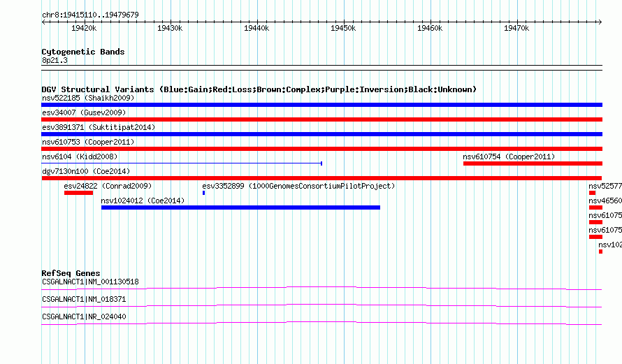Select the small red bar under nsv52577
The width and height of the screenshot is (622, 364).
[x=592, y=193]
